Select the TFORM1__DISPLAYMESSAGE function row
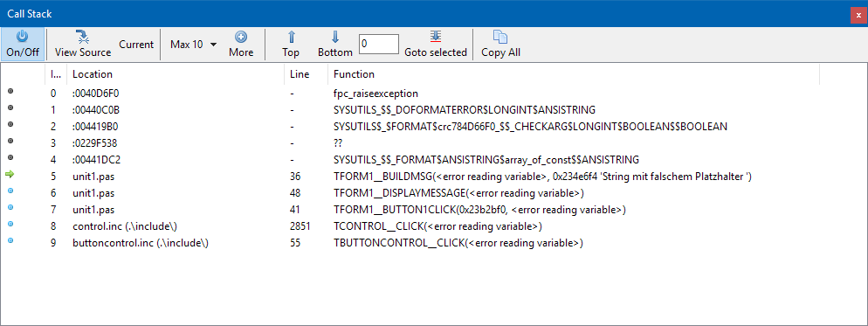This screenshot has height=326, width=868. click(x=434, y=193)
